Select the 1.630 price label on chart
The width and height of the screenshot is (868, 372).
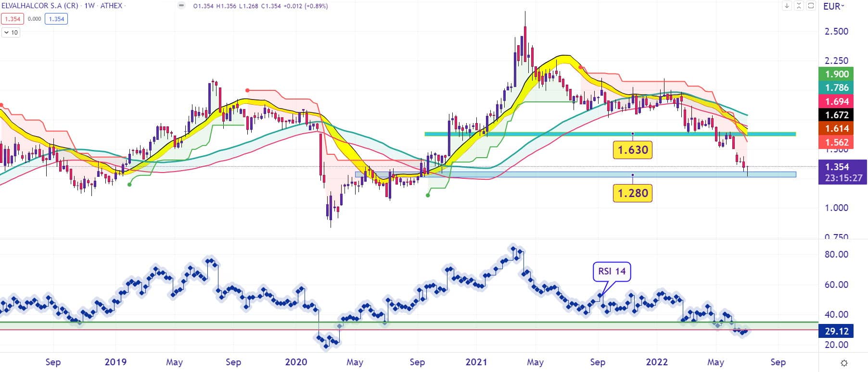click(x=633, y=150)
